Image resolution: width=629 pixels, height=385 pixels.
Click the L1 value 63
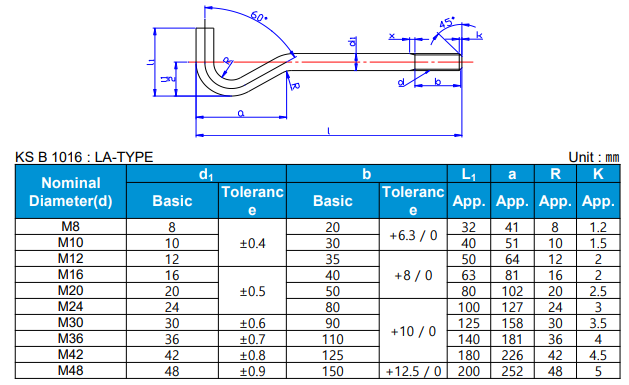click(469, 276)
